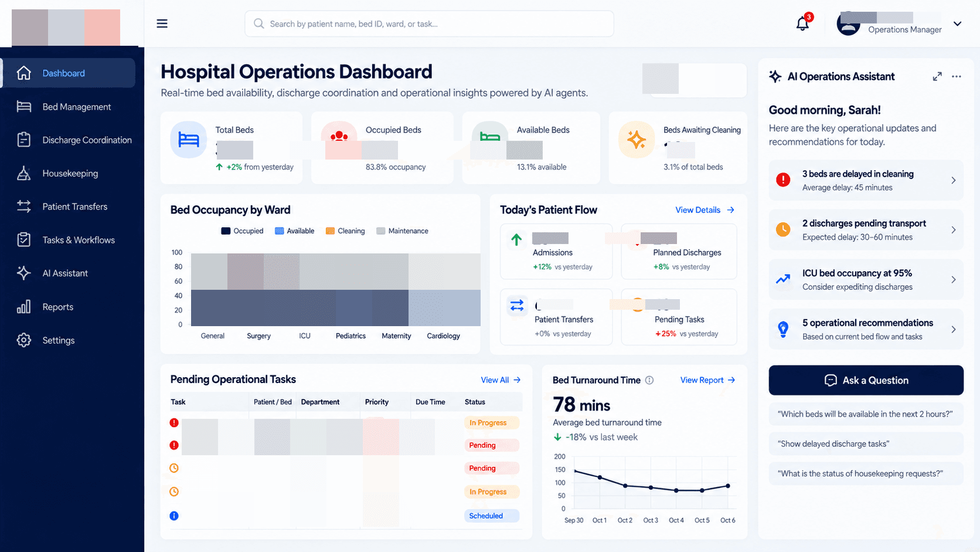This screenshot has height=552, width=980.
Task: Open the notifications bell
Action: point(802,23)
